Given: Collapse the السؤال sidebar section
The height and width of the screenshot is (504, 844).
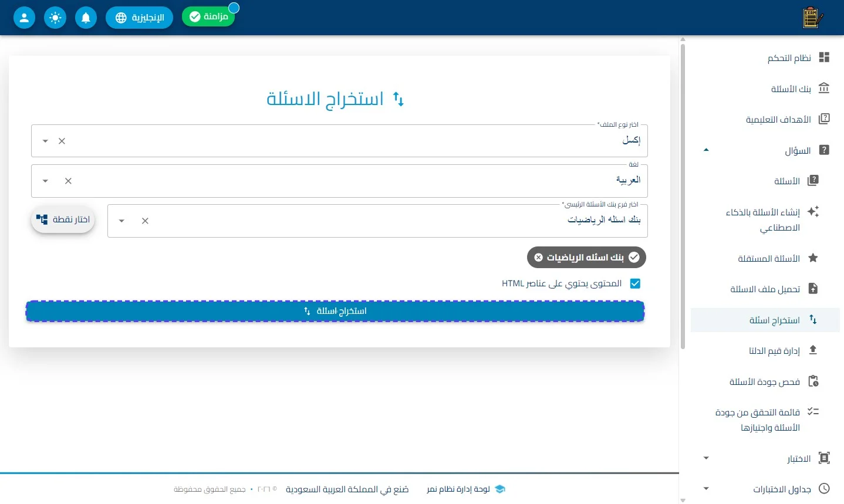Looking at the screenshot, I should pyautogui.click(x=706, y=150).
